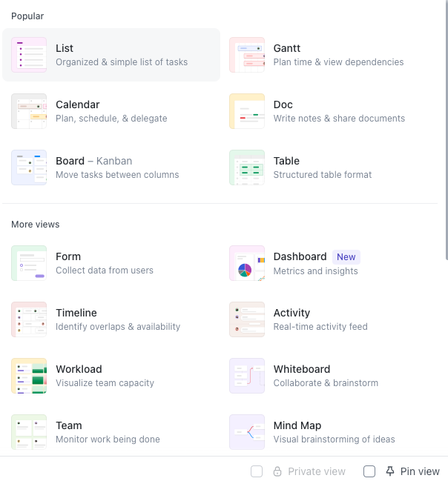Click the Mind Map thumbnail icon
The width and height of the screenshot is (448, 481).
pyautogui.click(x=247, y=432)
